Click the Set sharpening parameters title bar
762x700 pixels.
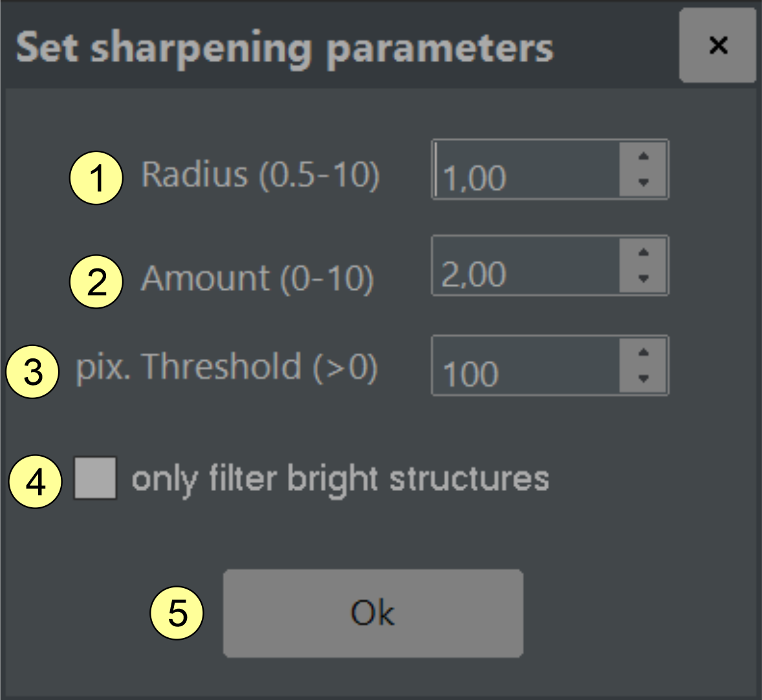click(285, 47)
